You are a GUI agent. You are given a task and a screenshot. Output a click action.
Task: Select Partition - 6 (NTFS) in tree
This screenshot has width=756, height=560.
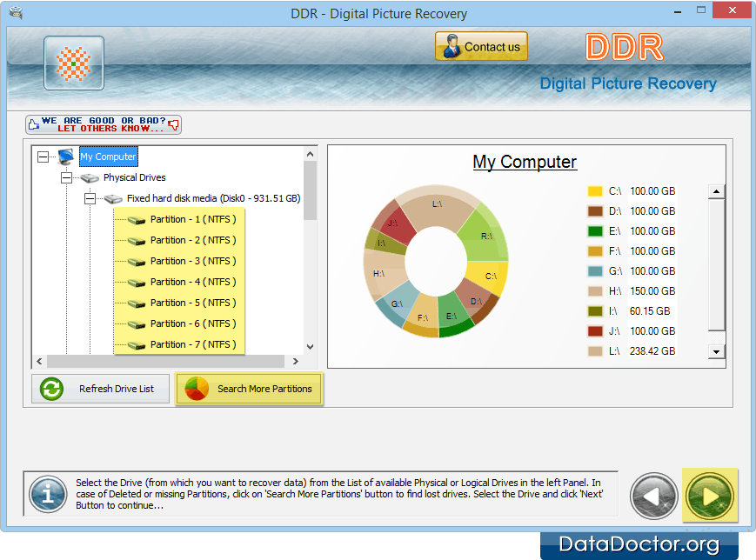point(192,323)
